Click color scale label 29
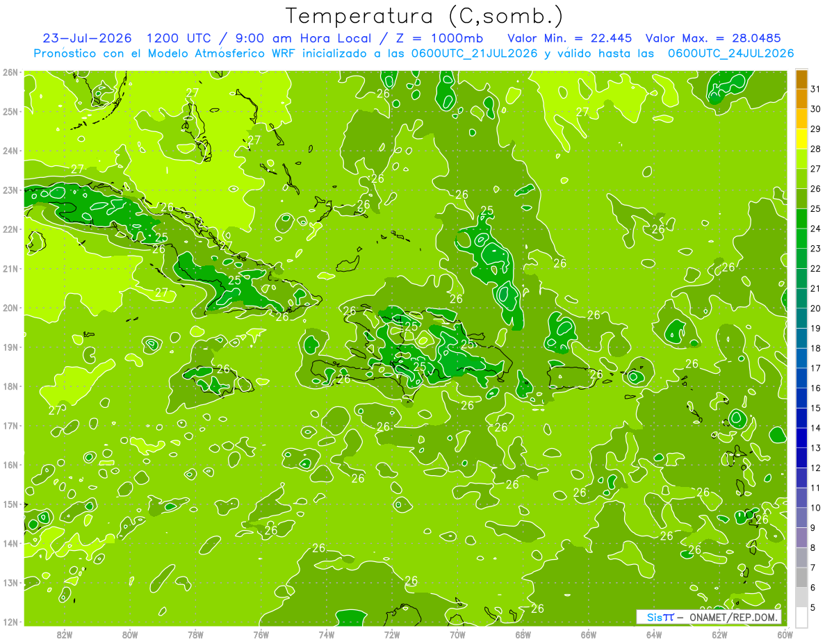 tap(816, 129)
